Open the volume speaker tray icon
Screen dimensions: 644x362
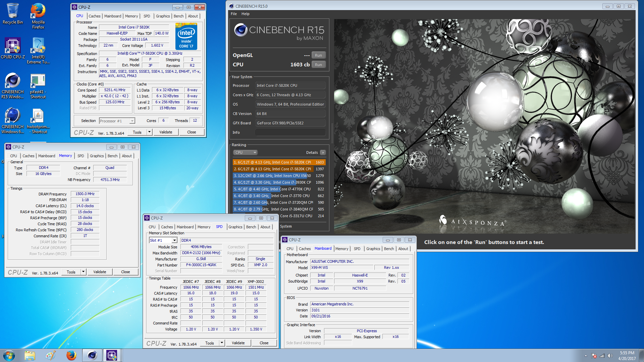[610, 356]
